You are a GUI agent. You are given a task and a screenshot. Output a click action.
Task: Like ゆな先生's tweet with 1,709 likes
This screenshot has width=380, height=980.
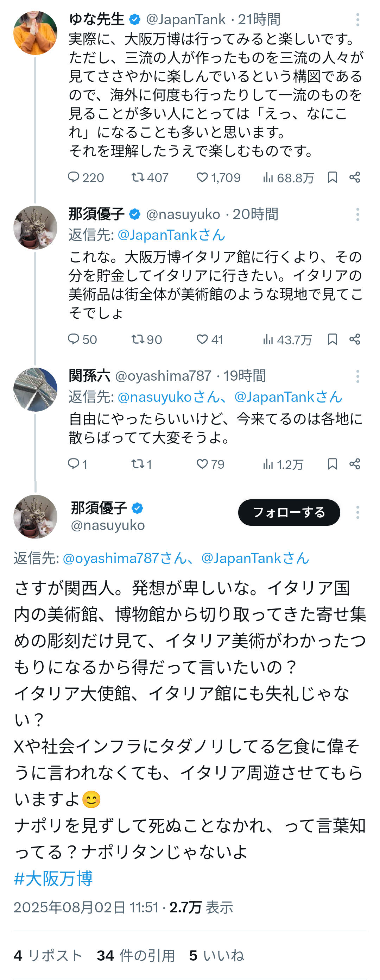tap(202, 177)
